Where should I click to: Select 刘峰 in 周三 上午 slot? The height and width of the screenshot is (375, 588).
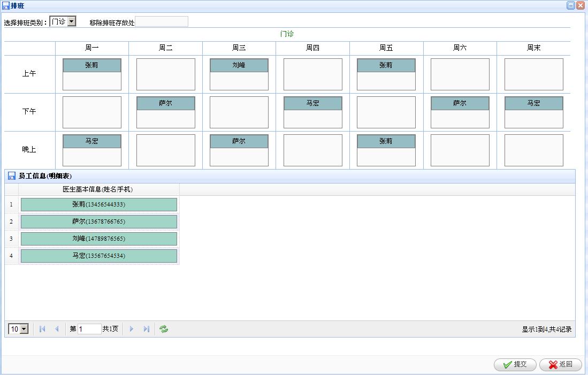[239, 65]
